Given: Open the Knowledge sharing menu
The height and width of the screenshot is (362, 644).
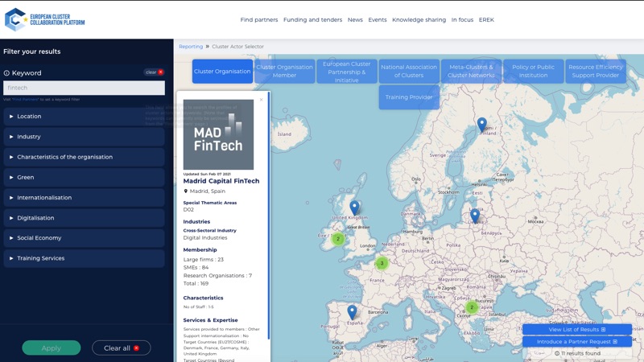Looking at the screenshot, I should (419, 19).
